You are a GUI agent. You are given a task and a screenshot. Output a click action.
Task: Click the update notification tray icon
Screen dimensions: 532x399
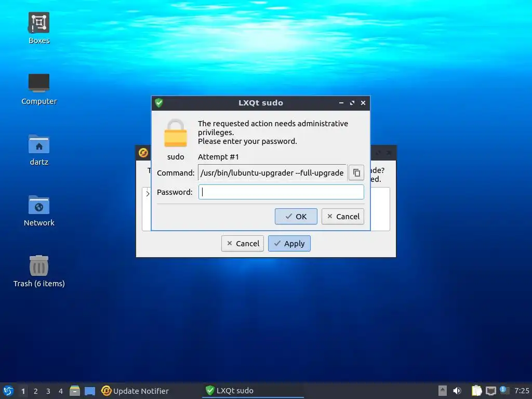[504, 390]
